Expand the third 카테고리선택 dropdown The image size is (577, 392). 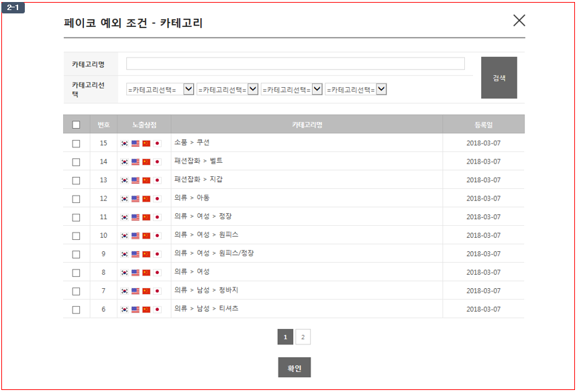pyautogui.click(x=291, y=89)
